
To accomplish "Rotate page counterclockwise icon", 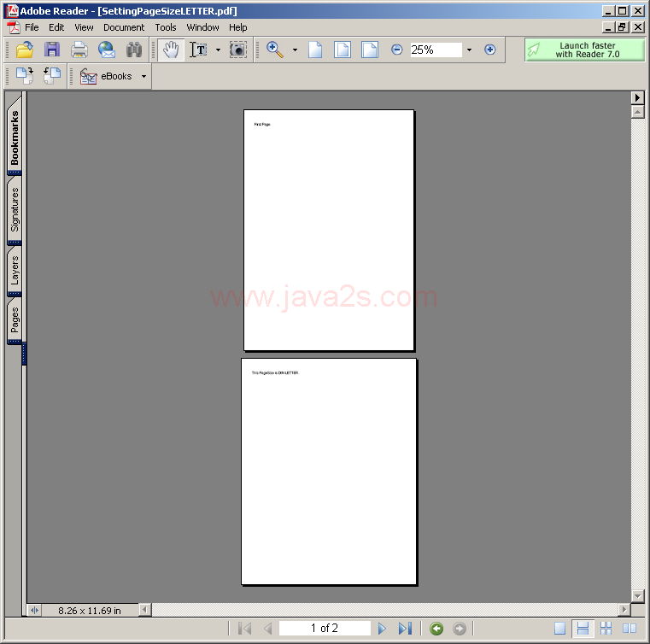I will coord(52,76).
